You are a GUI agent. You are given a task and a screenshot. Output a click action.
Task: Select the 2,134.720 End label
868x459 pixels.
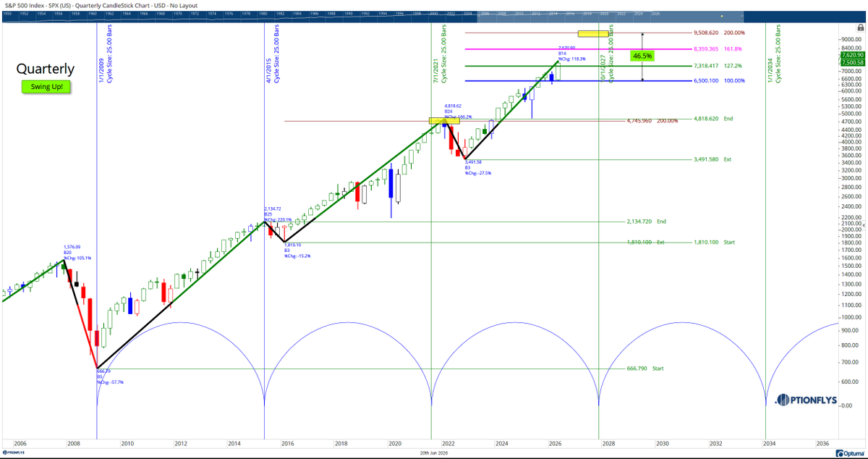[646, 222]
